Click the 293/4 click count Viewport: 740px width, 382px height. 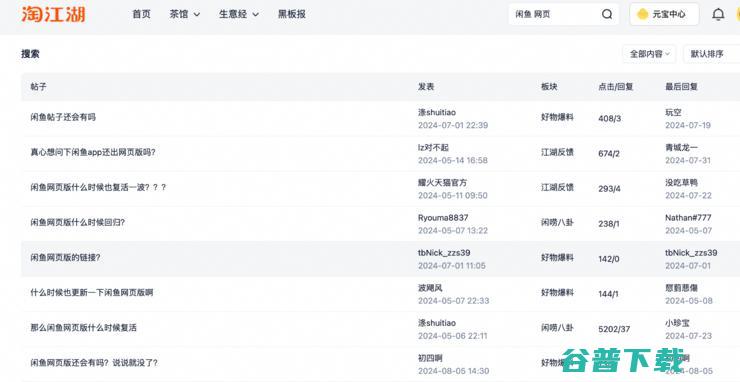[609, 188]
